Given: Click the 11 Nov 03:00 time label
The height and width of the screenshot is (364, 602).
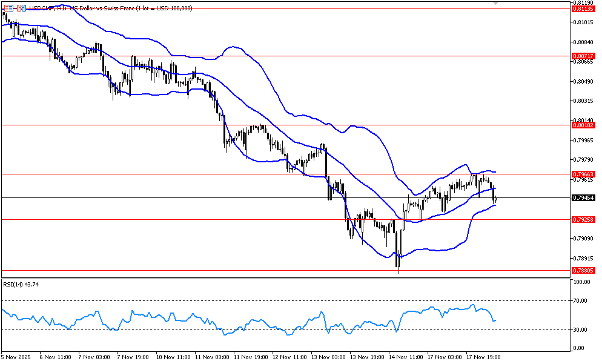Looking at the screenshot, I should coord(211,357).
